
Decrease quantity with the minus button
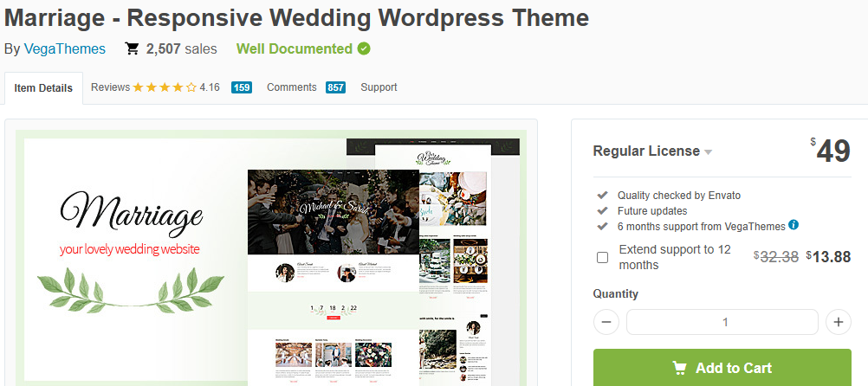point(606,322)
